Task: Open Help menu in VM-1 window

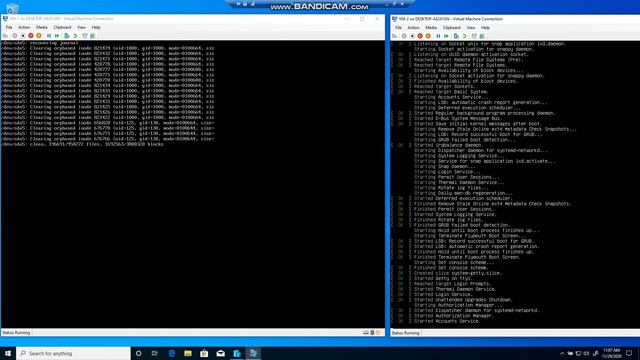Action: tap(96, 27)
